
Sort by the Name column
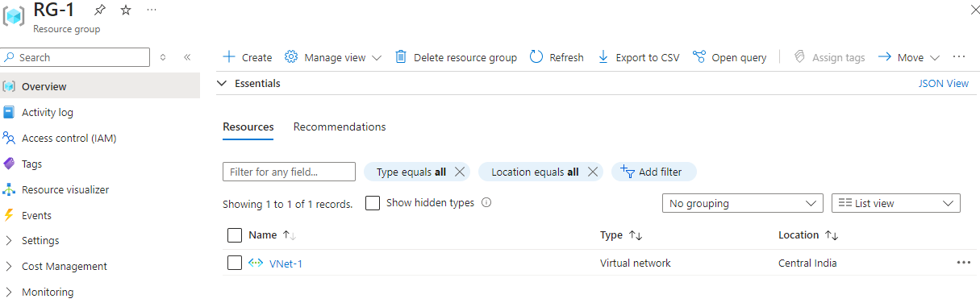pyautogui.click(x=273, y=235)
